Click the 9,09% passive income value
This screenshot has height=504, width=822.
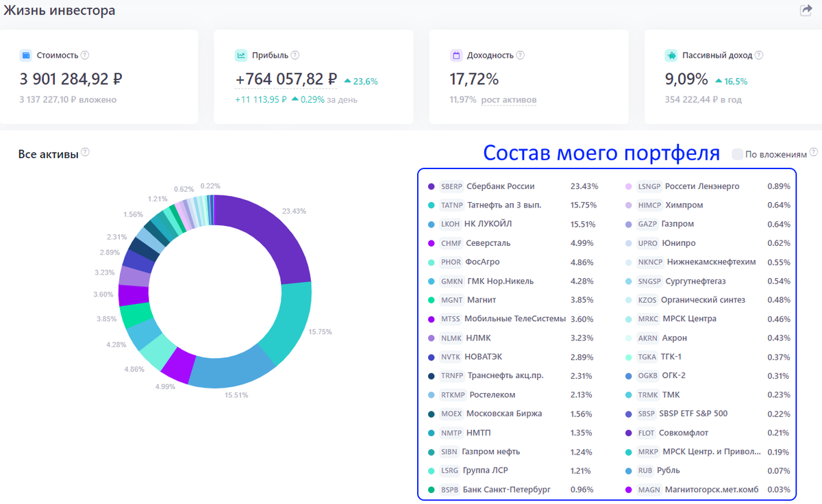pos(686,79)
